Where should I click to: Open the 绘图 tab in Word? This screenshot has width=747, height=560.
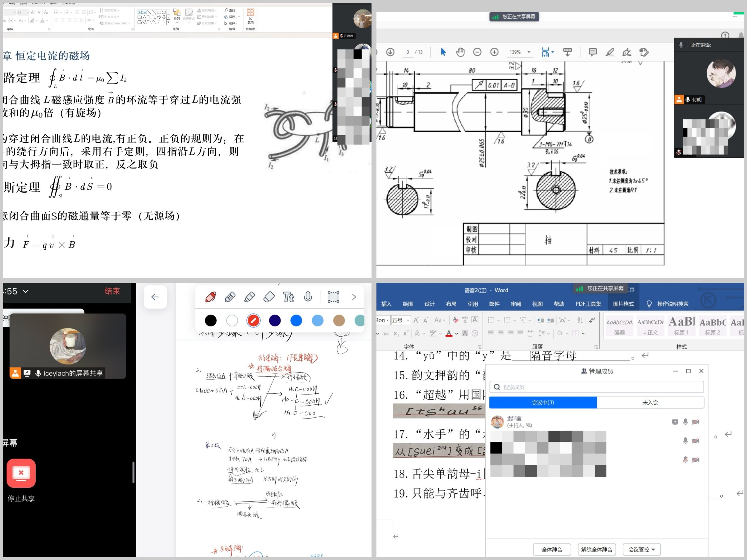pos(408,304)
